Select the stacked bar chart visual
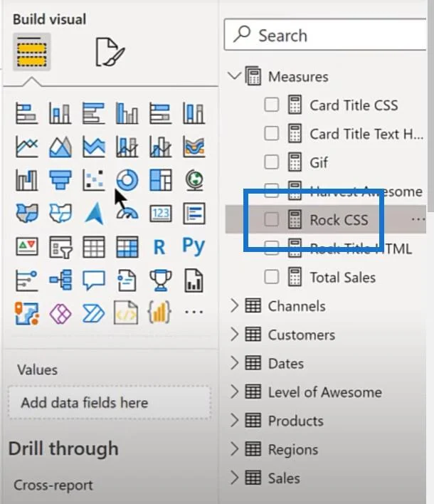 click(x=26, y=113)
